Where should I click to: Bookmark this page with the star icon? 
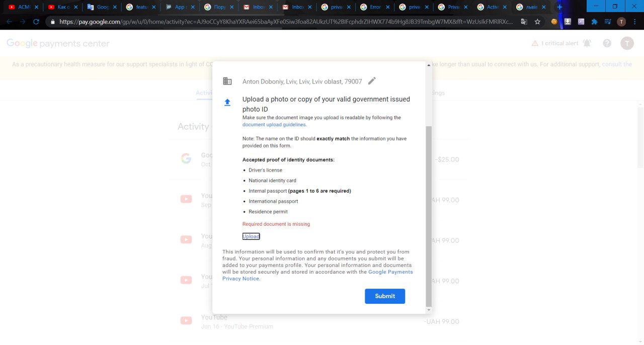coord(537,22)
